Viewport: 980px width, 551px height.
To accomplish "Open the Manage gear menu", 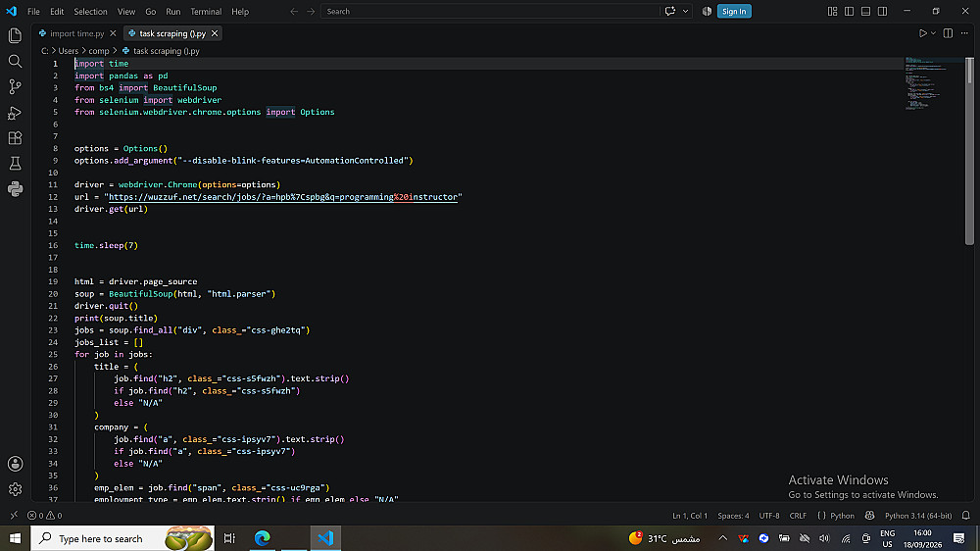I will 15,489.
